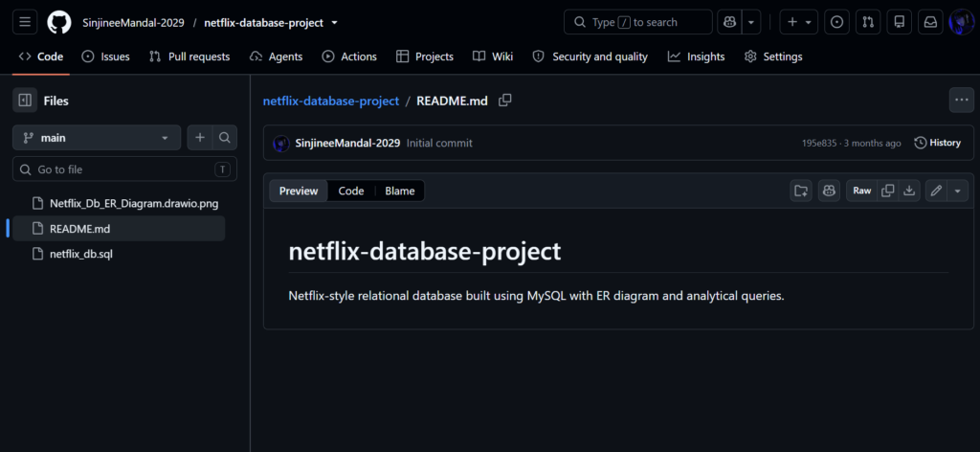
Task: Open symbols panel folder icon
Action: [x=800, y=191]
